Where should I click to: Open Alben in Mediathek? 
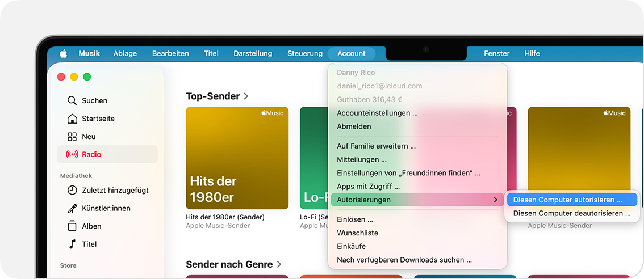coord(107,226)
